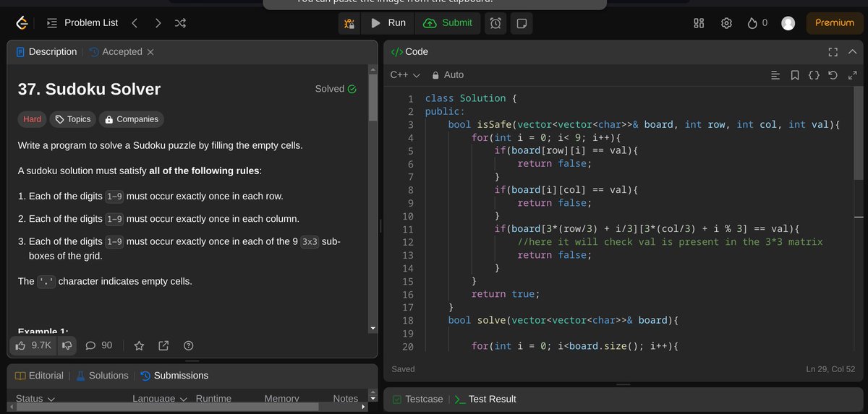Image resolution: width=868 pixels, height=414 pixels.
Task: Open the Solutions tab
Action: (x=102, y=376)
